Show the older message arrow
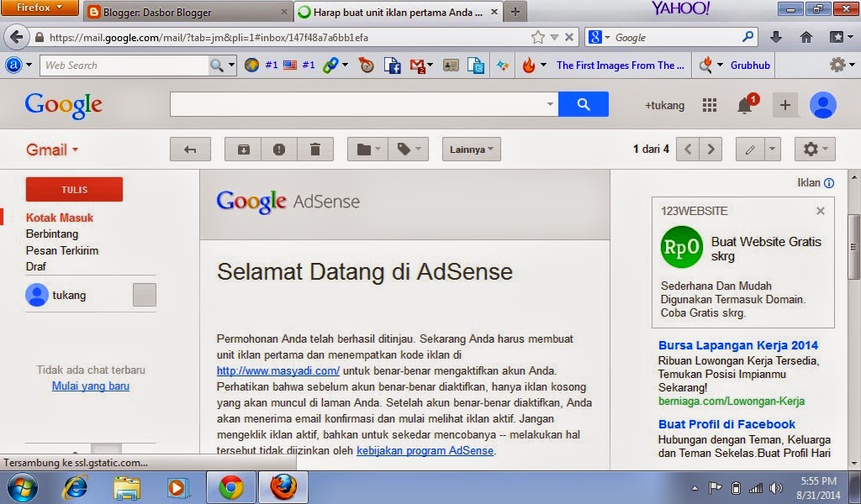 click(x=710, y=150)
